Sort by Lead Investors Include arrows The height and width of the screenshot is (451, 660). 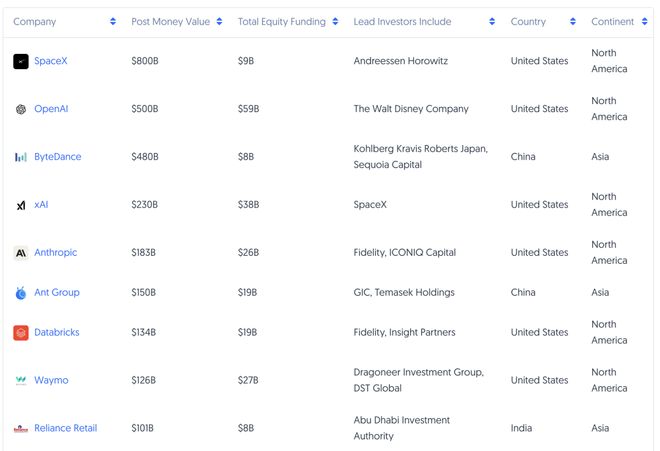[x=493, y=22]
